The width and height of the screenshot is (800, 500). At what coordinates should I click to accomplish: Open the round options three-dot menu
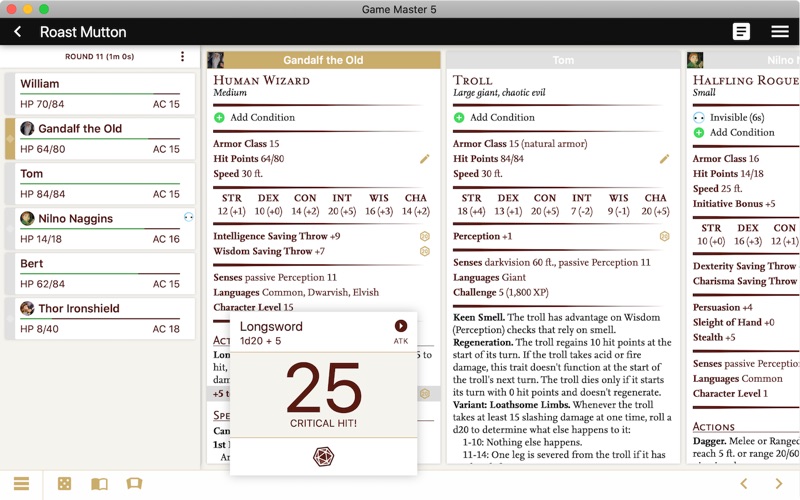(x=182, y=56)
